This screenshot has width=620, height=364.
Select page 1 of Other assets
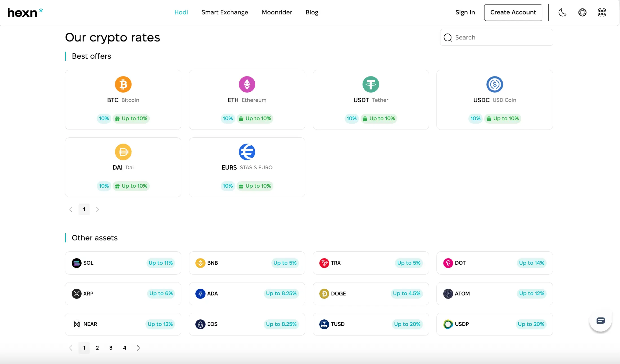[x=84, y=348]
